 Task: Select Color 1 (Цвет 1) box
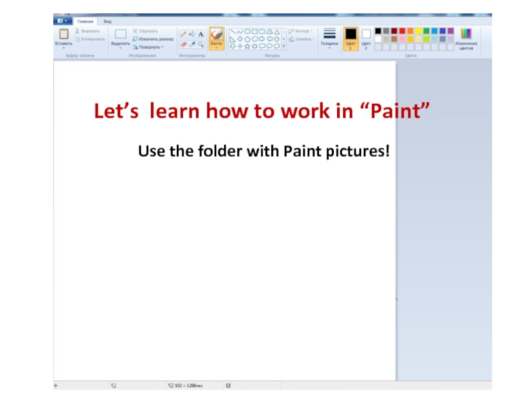click(351, 39)
